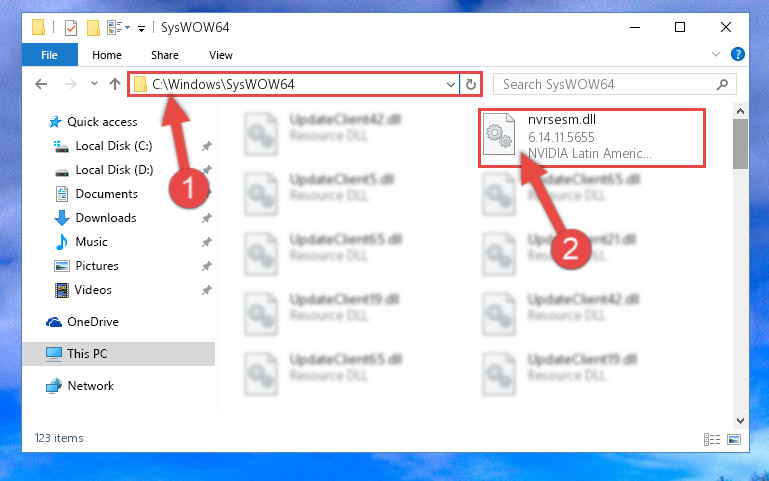Click the search magnifier icon
Viewport: 769px width, 481px height.
click(x=722, y=84)
